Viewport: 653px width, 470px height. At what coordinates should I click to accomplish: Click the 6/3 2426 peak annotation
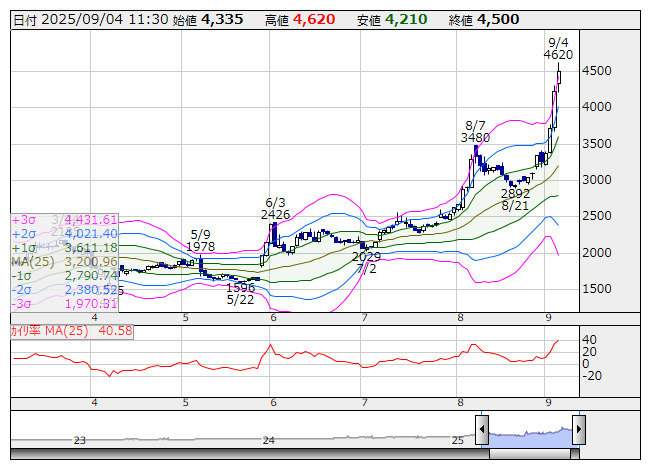point(275,208)
